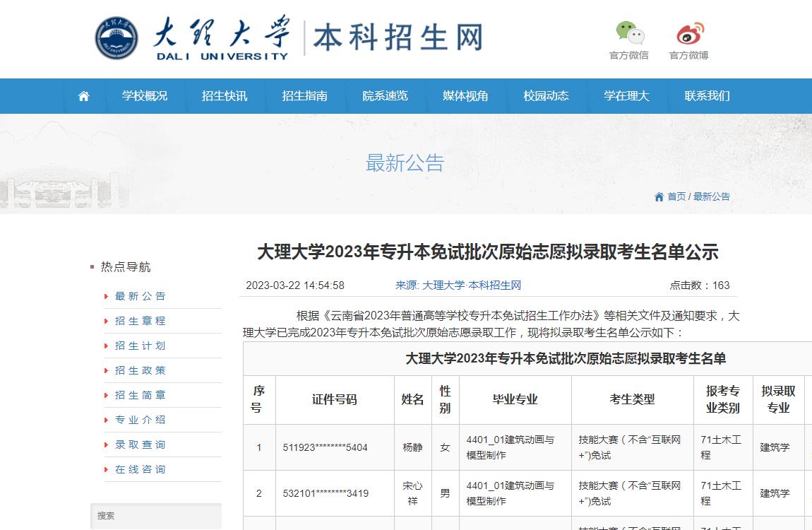Click the 热点导航 sidebar heading
Screen dimensions: 812x530
tap(126, 267)
